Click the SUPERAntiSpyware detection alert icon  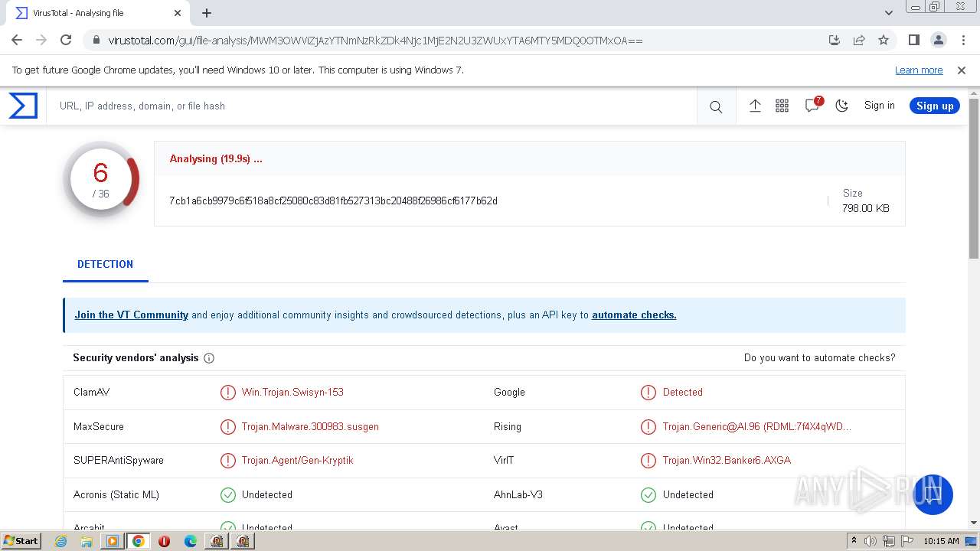(x=227, y=461)
